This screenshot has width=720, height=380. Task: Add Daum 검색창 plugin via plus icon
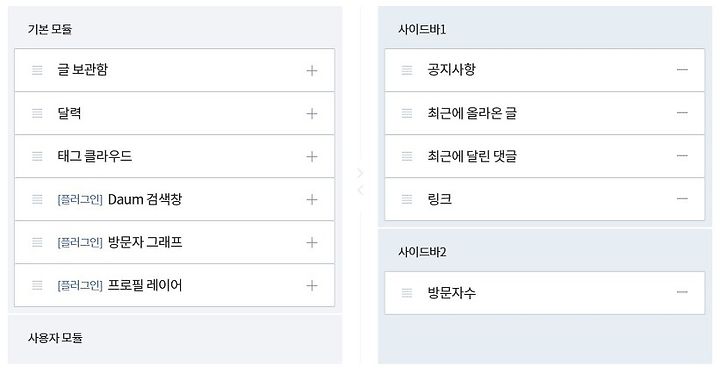(312, 200)
